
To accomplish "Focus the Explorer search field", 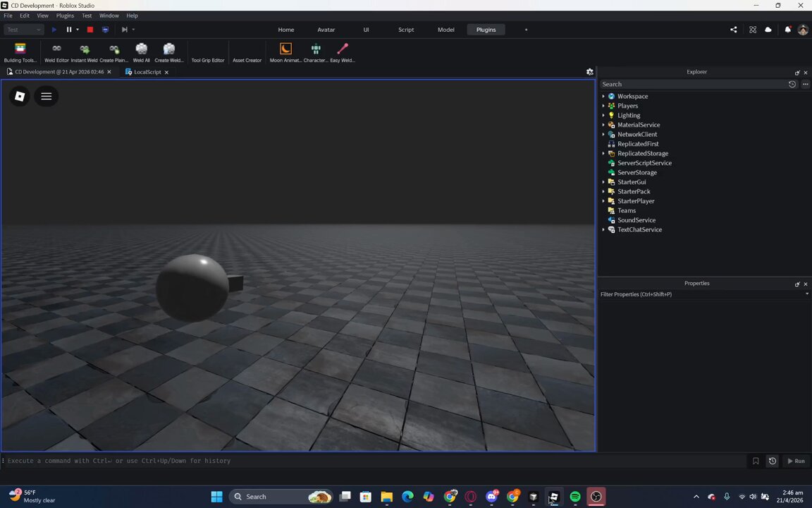I will pyautogui.click(x=692, y=84).
